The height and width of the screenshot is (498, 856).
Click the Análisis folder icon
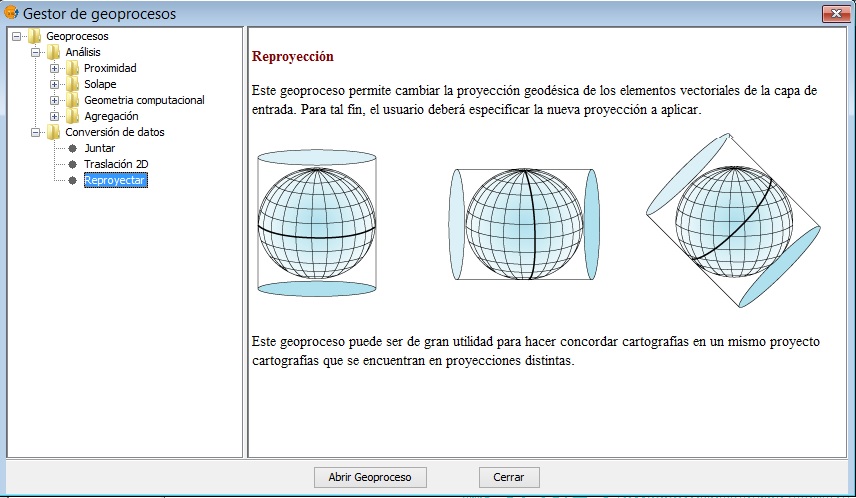coord(53,52)
